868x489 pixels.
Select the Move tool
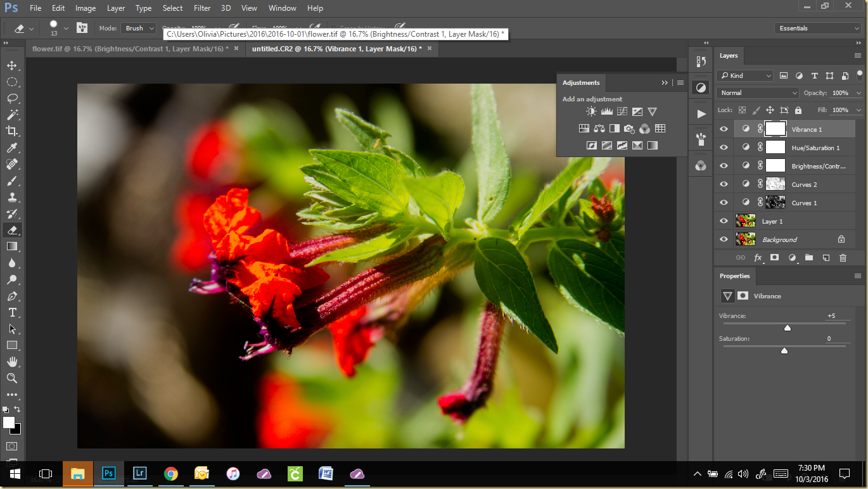point(12,65)
